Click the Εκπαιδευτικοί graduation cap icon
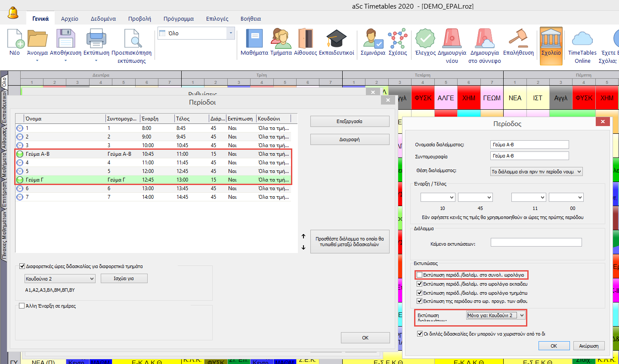The image size is (619, 364). tap(336, 39)
